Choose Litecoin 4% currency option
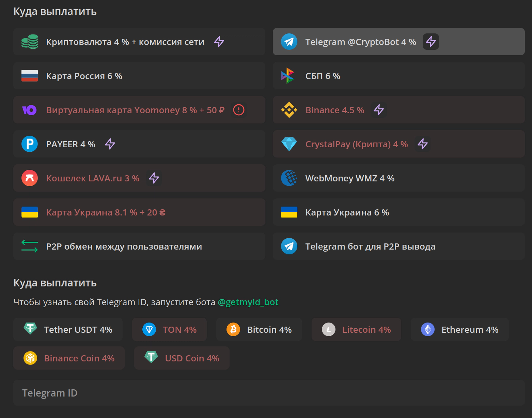This screenshot has height=418, width=532. pos(356,329)
